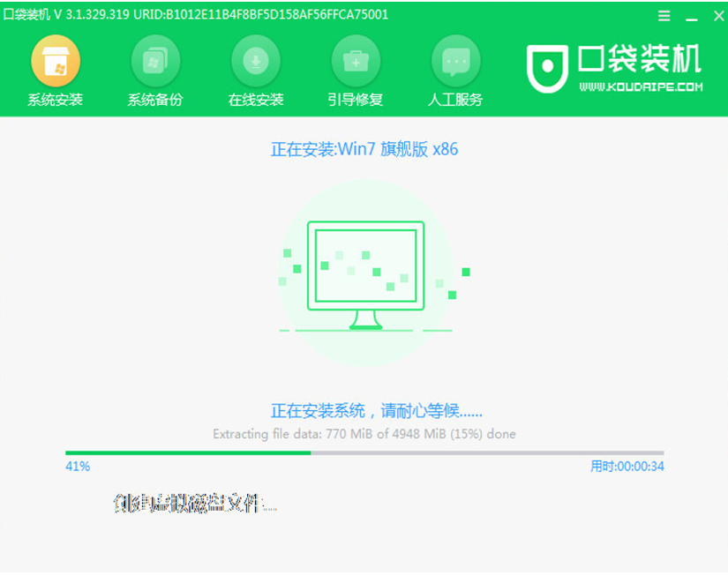Click the 41% progress percentage label
Image resolution: width=728 pixels, height=576 pixels.
[x=78, y=466]
